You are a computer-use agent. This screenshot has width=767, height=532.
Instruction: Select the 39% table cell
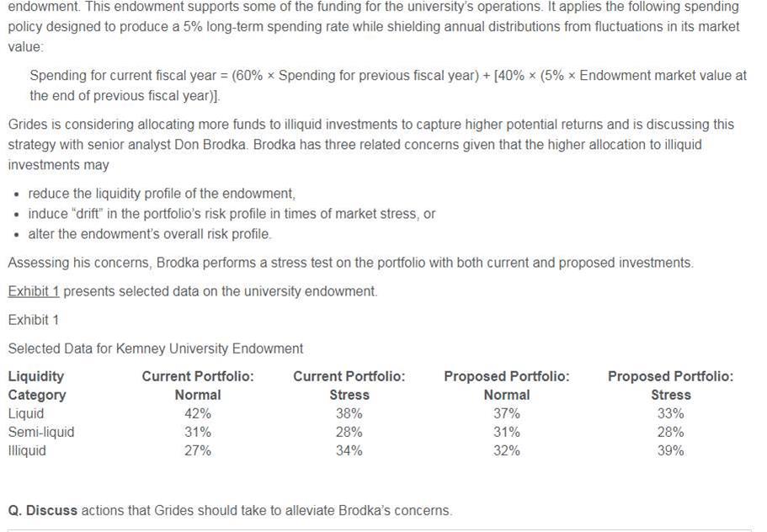[670, 450]
